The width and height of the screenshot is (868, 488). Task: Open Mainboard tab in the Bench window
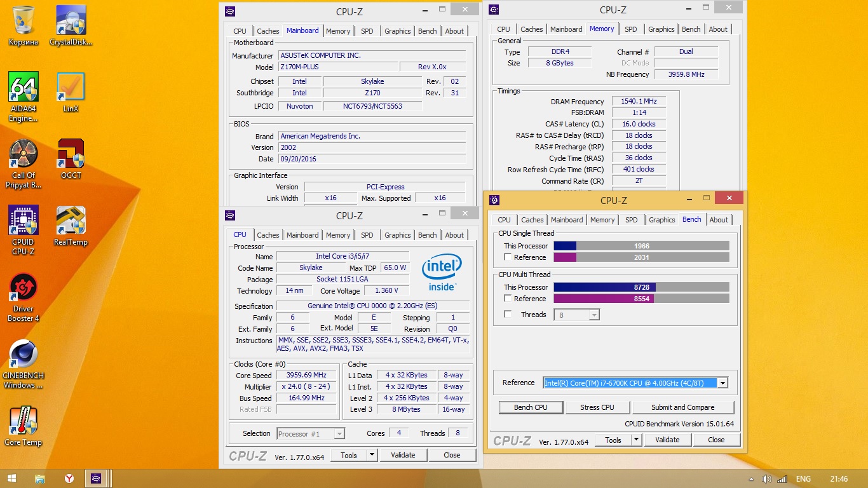(x=567, y=220)
